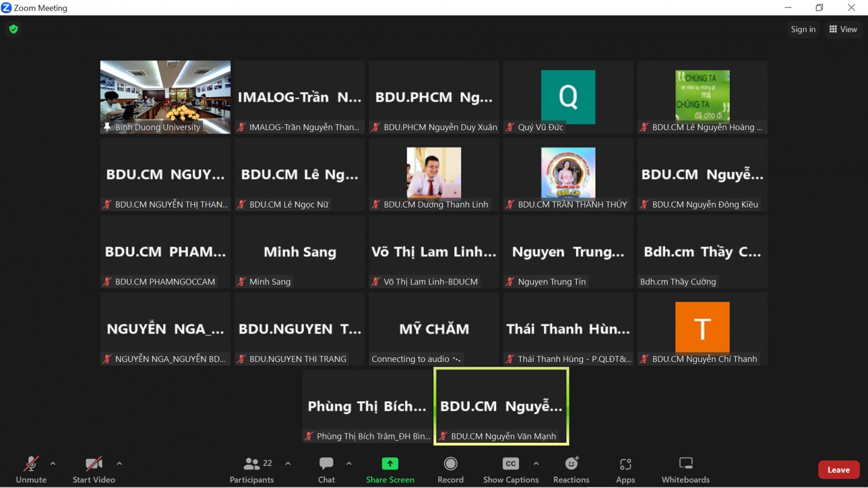This screenshot has width=868, height=488.
Task: Expand audio options arrow beside Unmute
Action: point(53,463)
